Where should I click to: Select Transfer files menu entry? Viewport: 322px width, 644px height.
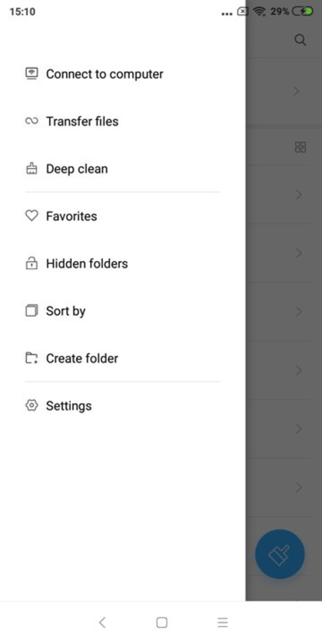click(x=82, y=121)
